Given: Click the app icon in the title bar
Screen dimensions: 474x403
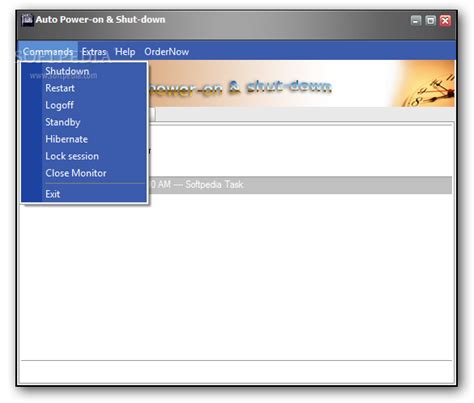Looking at the screenshot, I should click(27, 20).
